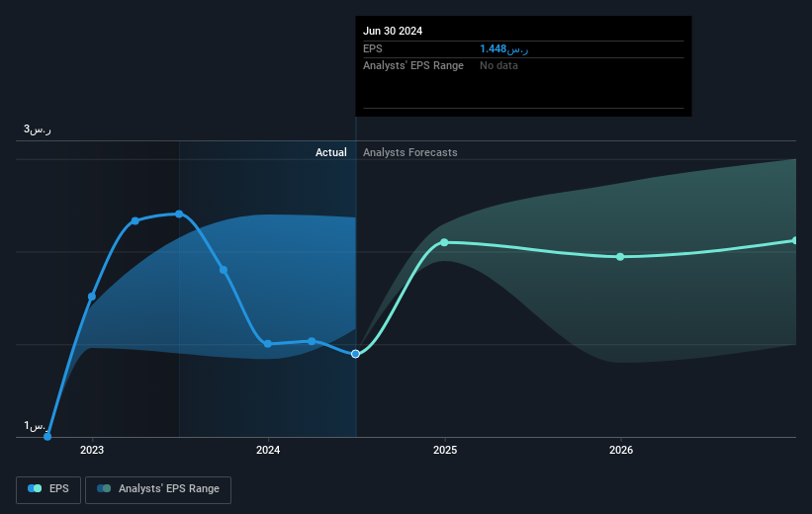Toggle the EPS legend button

coord(48,489)
